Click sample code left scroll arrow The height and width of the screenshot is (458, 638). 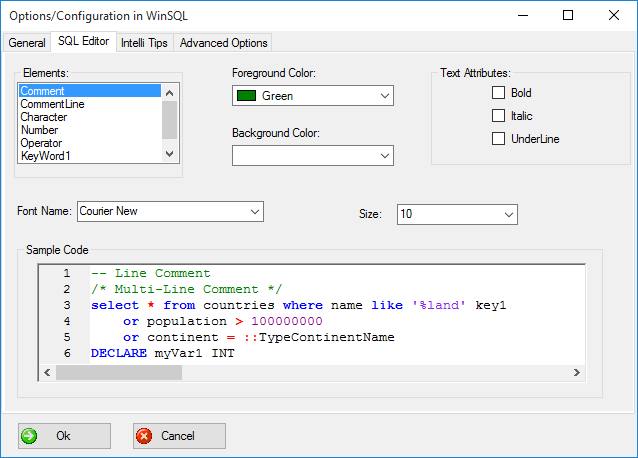[46, 373]
